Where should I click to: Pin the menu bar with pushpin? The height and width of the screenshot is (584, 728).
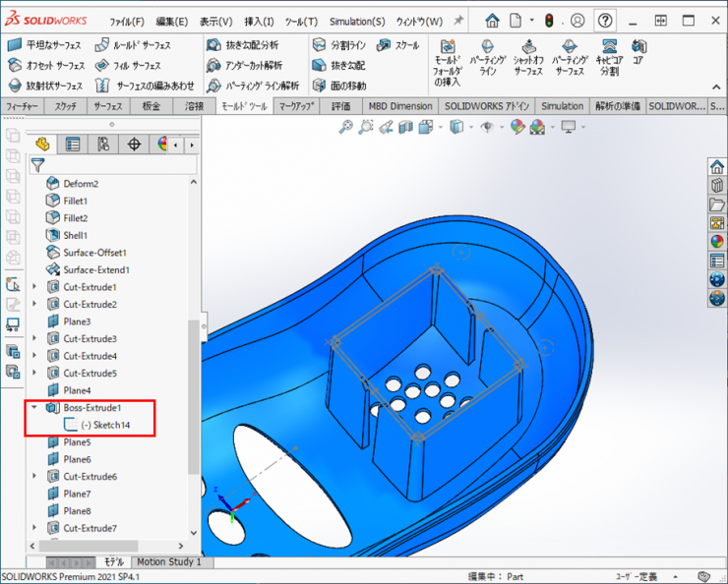pyautogui.click(x=458, y=21)
